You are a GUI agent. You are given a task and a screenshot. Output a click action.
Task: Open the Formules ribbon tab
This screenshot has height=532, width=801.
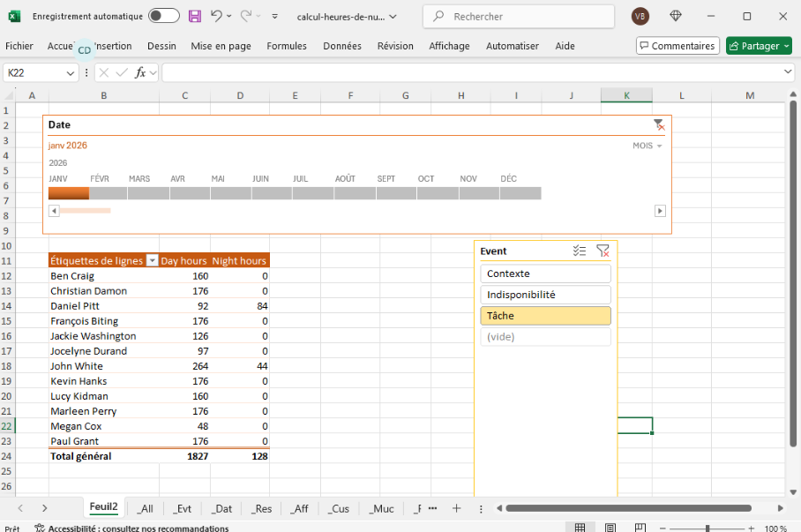pyautogui.click(x=287, y=46)
